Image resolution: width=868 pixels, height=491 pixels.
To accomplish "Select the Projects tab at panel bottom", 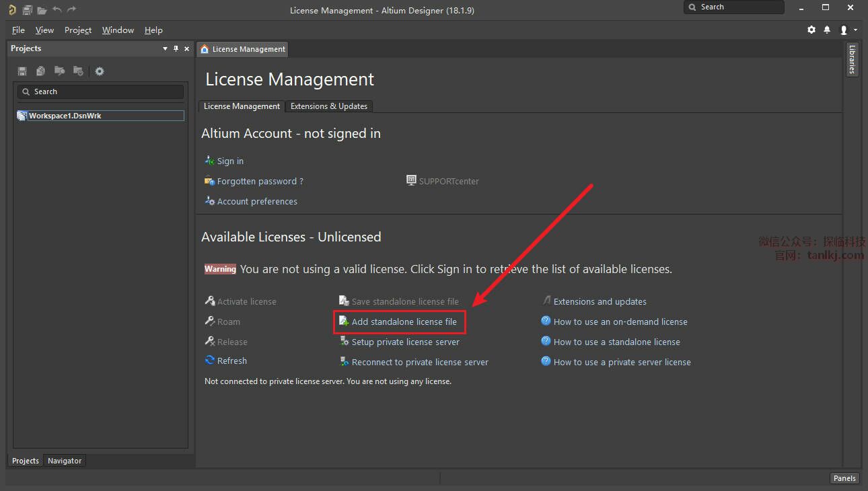I will point(26,461).
